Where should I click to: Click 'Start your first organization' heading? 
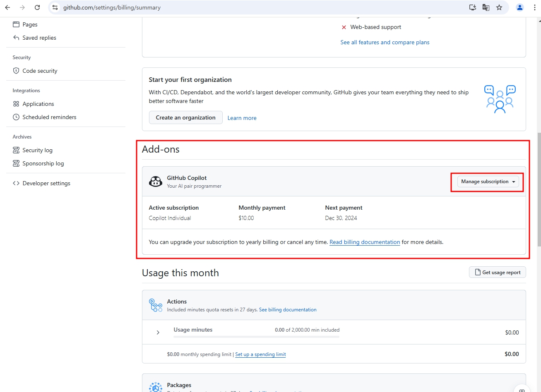point(190,80)
